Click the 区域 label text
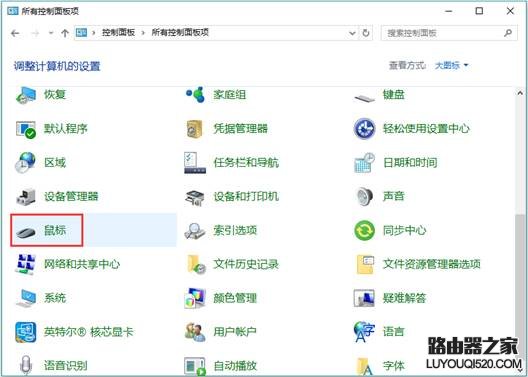 (x=55, y=163)
